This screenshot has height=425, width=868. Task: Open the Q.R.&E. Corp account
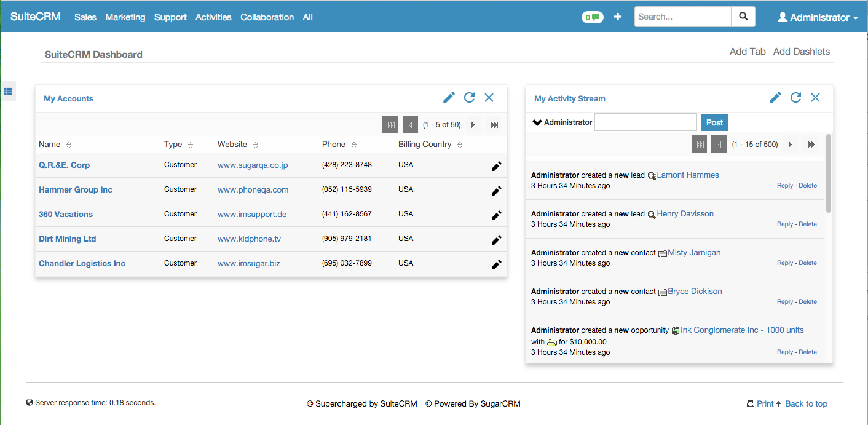(65, 165)
